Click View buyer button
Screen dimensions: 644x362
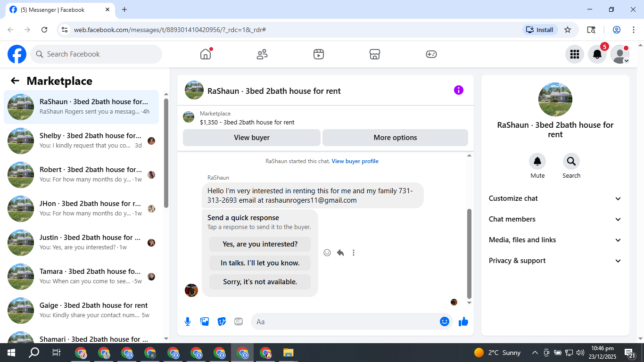(252, 138)
